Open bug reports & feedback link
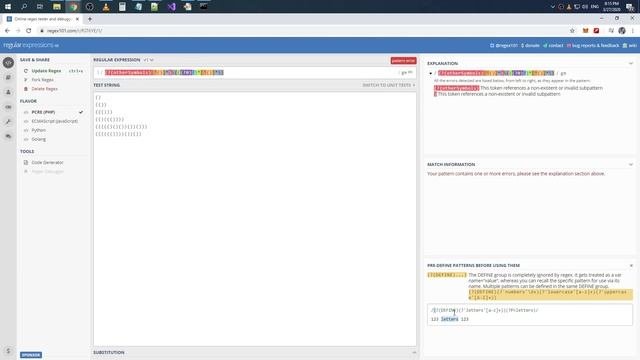Viewport: 640px width, 360px height. 593,46
